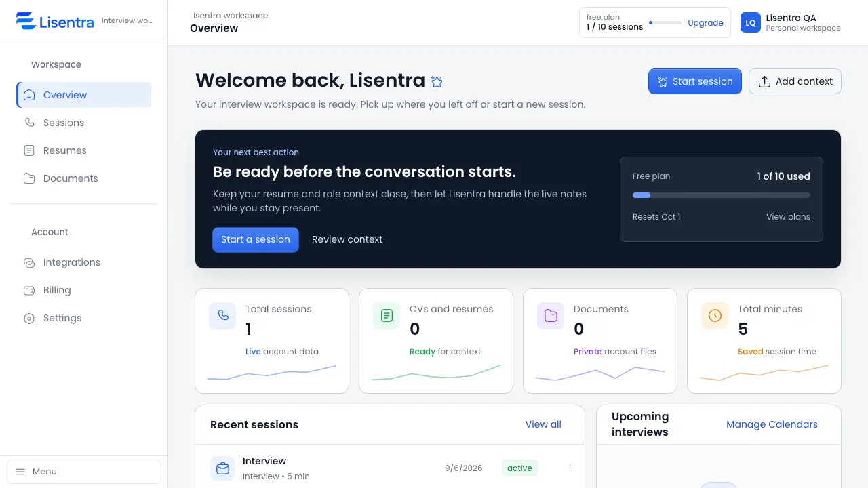Click the sparkle icon beside Welcome heading

437,81
